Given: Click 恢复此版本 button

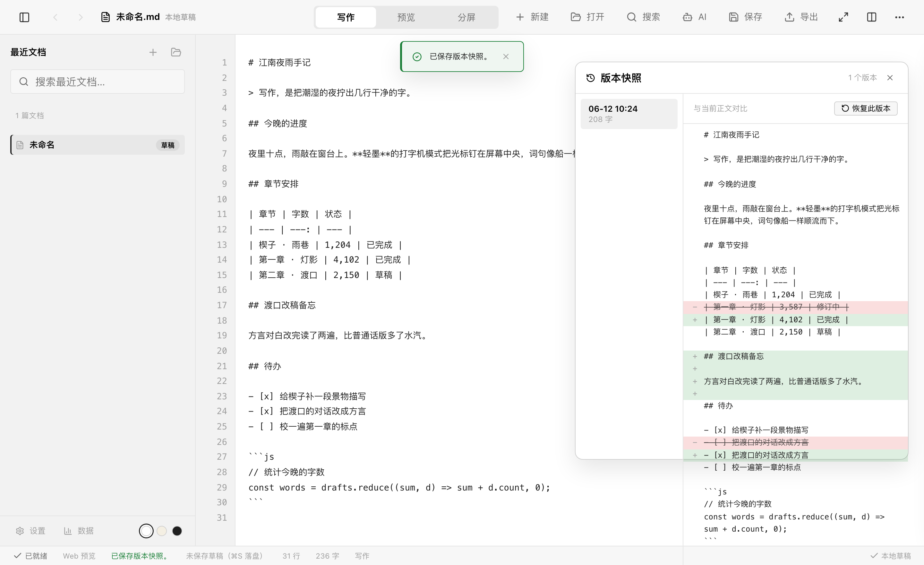Looking at the screenshot, I should 866,109.
